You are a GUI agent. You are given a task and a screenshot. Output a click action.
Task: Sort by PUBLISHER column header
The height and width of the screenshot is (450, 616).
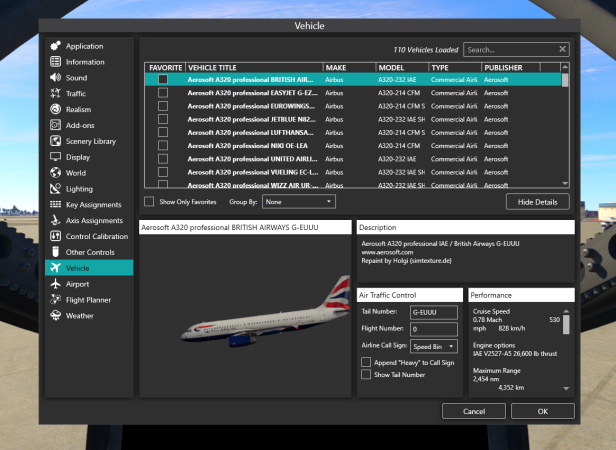[x=511, y=68]
